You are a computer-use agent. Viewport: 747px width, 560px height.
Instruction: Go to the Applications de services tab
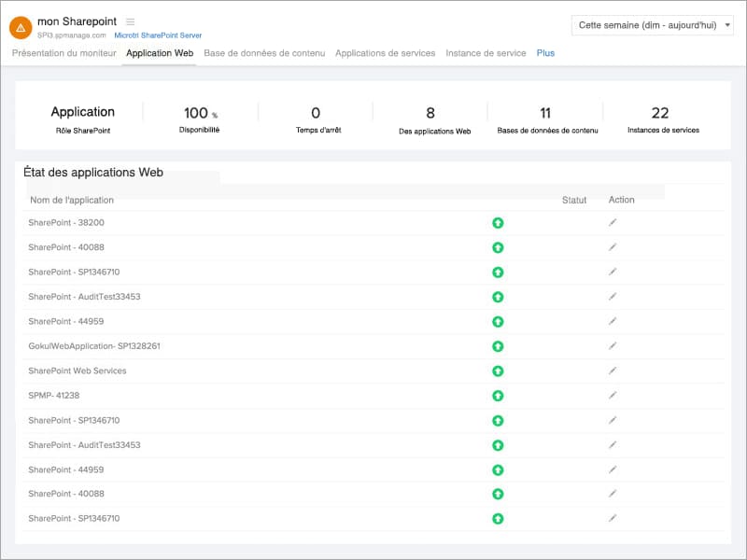click(x=385, y=53)
